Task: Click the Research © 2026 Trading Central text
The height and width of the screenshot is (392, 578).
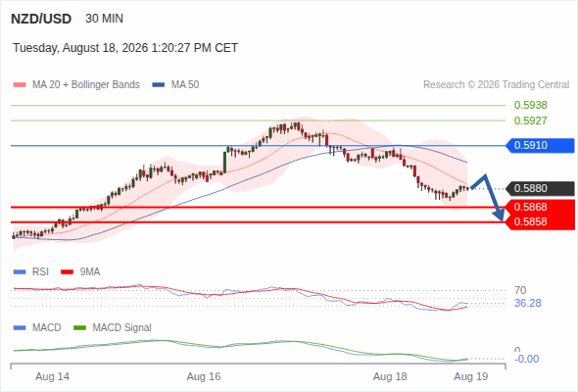Action: (496, 85)
